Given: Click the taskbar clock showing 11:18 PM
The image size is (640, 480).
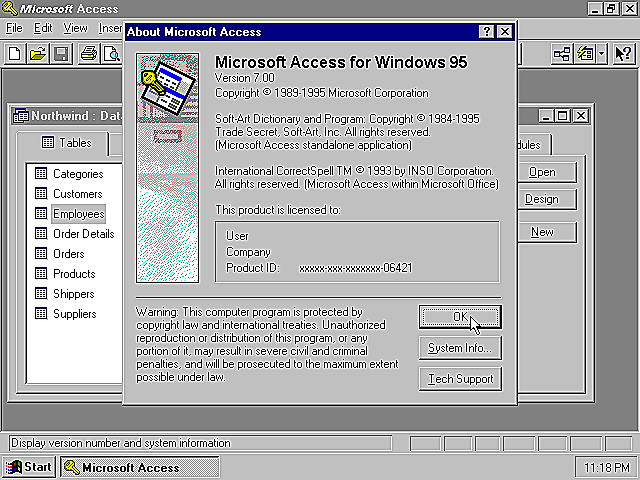Looking at the screenshot, I should [x=606, y=467].
